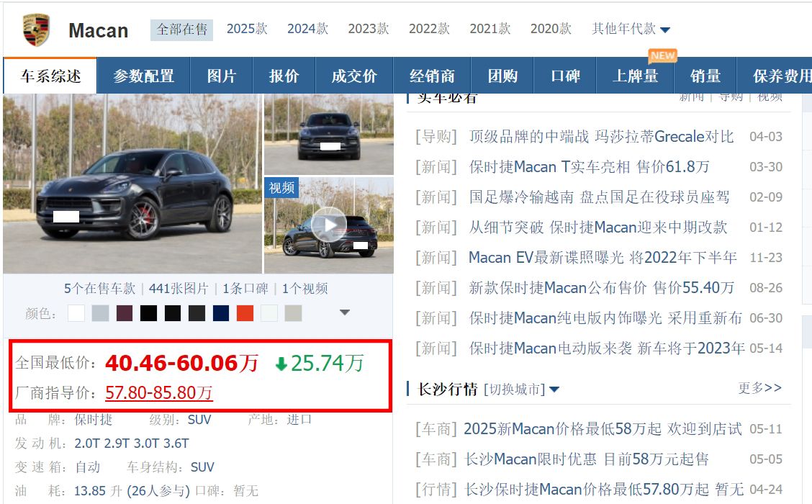Pick the navy blue color swatch
Image resolution: width=812 pixels, height=504 pixels.
click(x=220, y=313)
